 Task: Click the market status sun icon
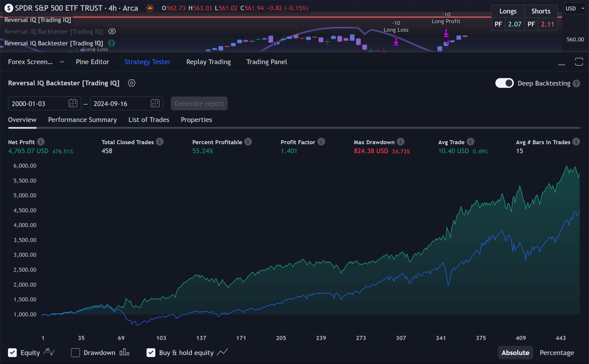(150, 8)
